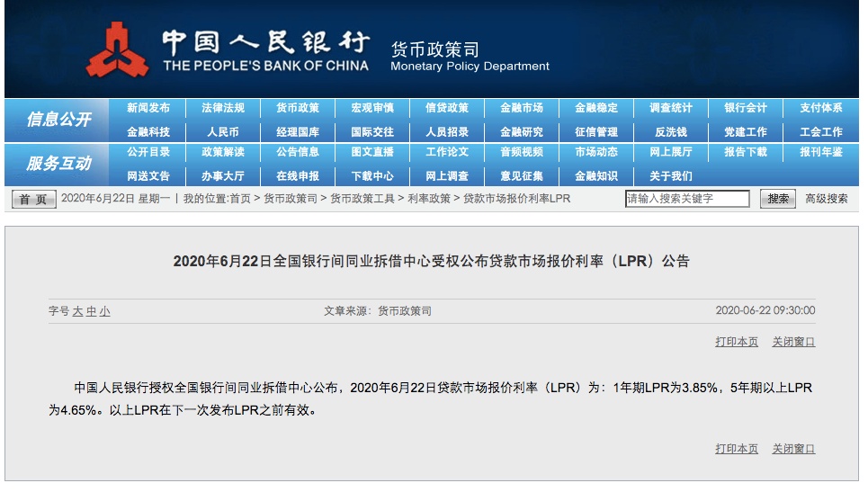Click the 首页 home button

click(34, 199)
